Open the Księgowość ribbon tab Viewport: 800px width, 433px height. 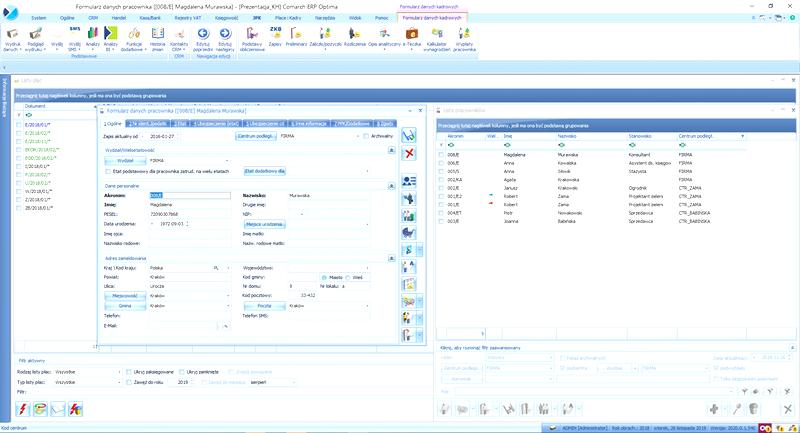(x=227, y=18)
